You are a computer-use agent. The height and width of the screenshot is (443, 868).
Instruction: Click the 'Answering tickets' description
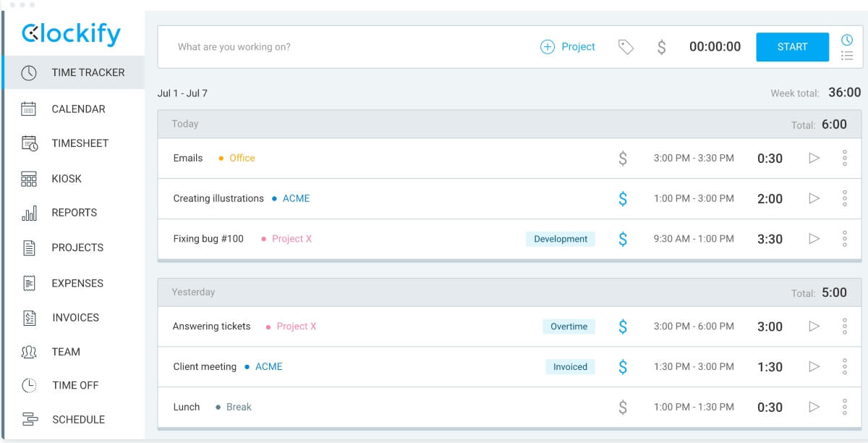click(x=211, y=326)
